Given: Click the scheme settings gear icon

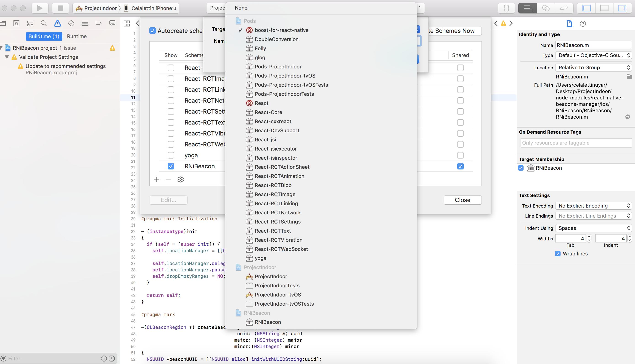Looking at the screenshot, I should [x=180, y=179].
